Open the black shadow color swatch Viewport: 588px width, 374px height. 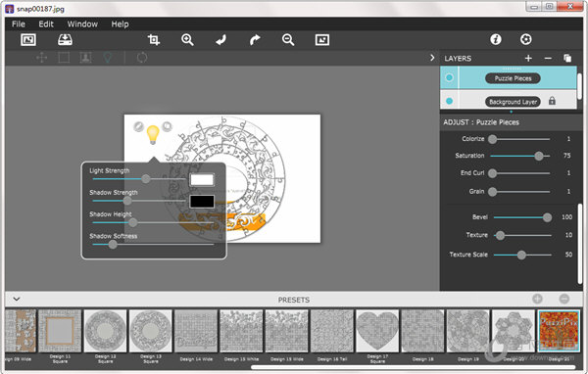tap(202, 202)
